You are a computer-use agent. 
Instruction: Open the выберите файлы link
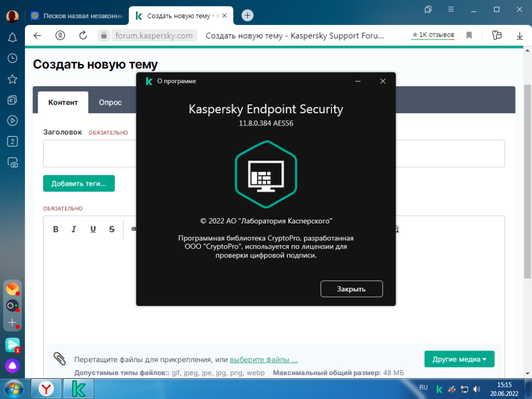click(x=264, y=360)
